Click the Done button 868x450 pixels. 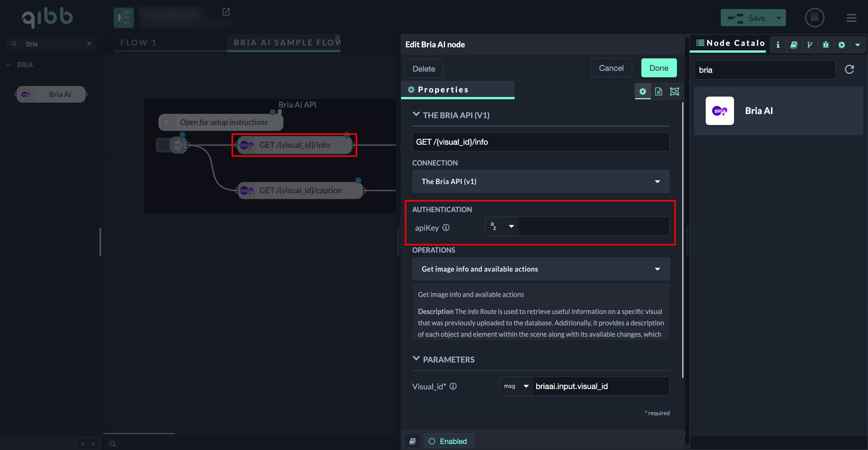pyautogui.click(x=659, y=68)
